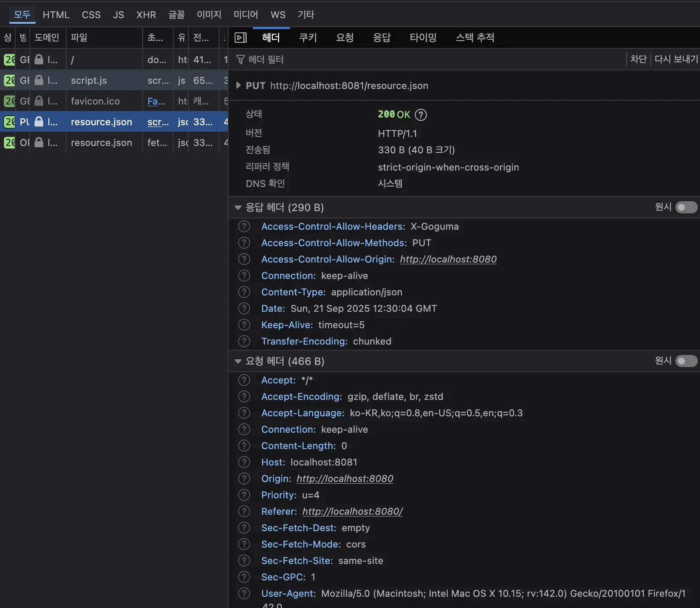Toggle raw view for request headers

[686, 361]
